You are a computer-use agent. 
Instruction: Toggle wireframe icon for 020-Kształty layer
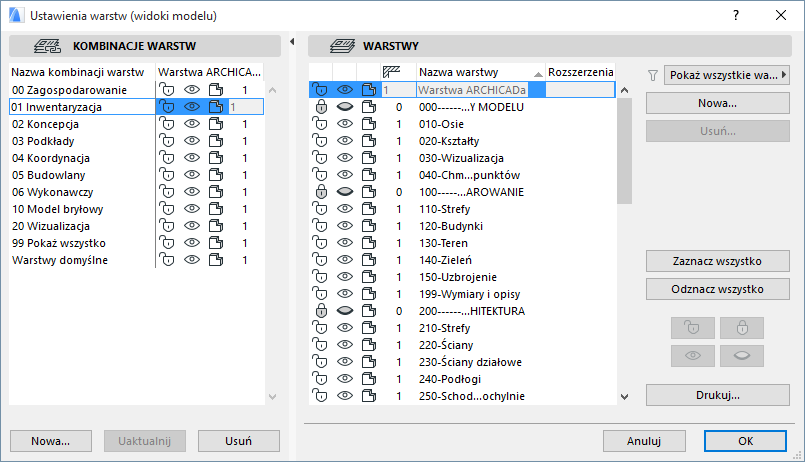[x=369, y=141]
